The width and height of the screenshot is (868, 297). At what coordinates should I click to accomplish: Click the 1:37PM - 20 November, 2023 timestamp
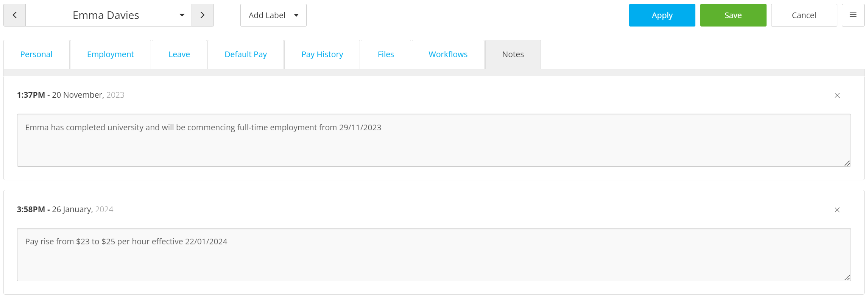click(x=71, y=95)
